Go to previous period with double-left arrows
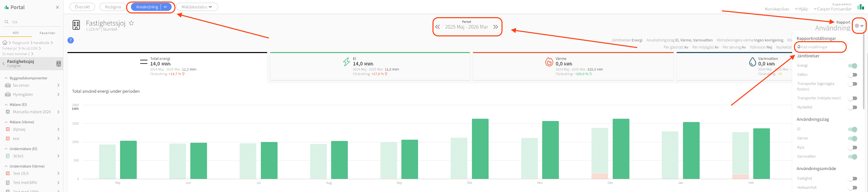Screen dimensions: 868x192 tap(437, 27)
